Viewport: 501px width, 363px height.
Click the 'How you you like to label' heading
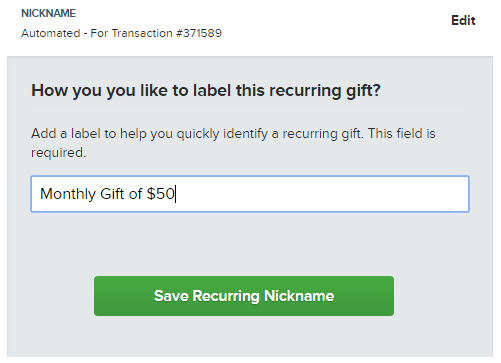tap(206, 90)
